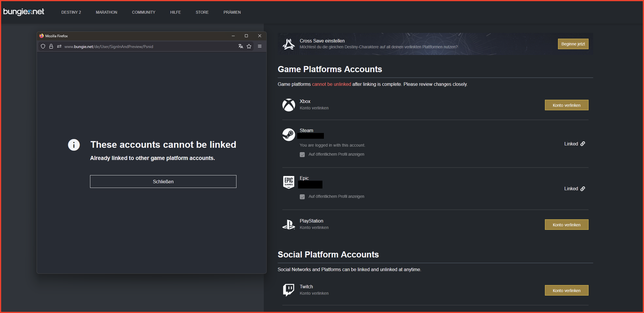
Task: Open the Destiny 2 navigation menu
Action: (x=71, y=12)
